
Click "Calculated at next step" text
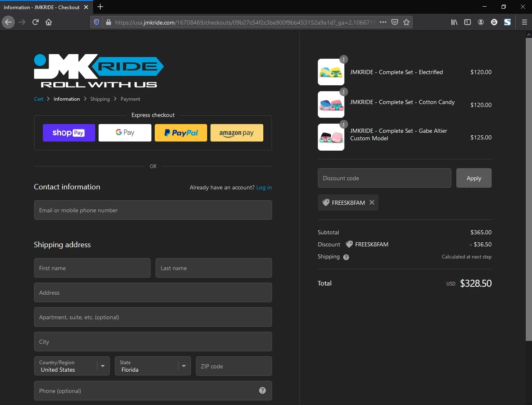pyautogui.click(x=467, y=257)
